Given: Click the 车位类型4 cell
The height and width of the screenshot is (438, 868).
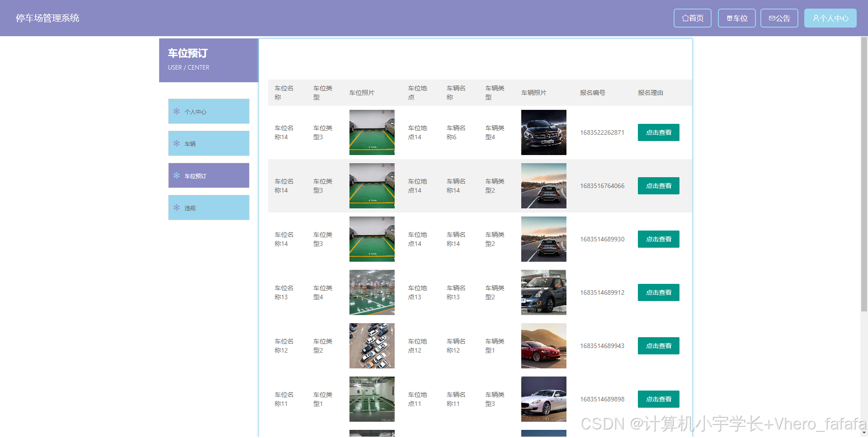Looking at the screenshot, I should tap(323, 292).
